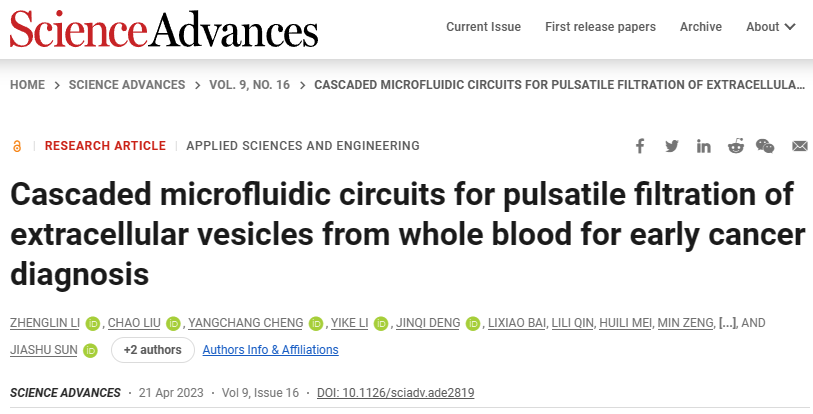Share article on Twitter
This screenshot has width=813, height=414.
672,146
